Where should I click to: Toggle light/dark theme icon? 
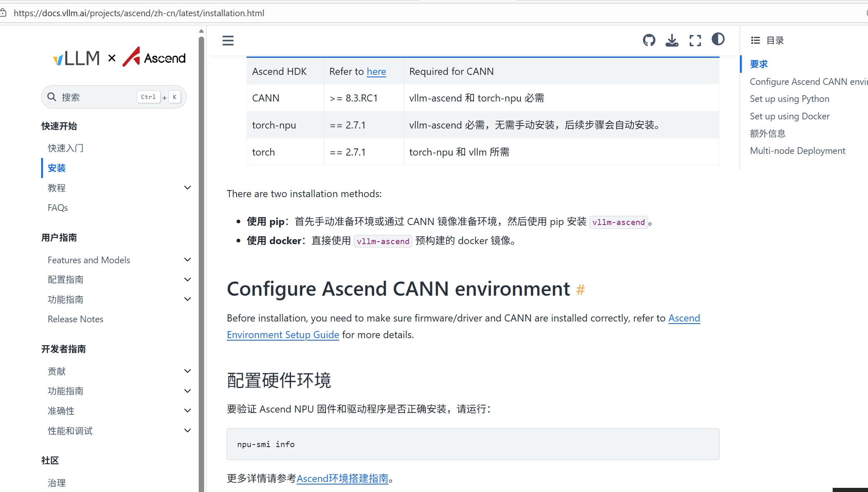tap(718, 40)
